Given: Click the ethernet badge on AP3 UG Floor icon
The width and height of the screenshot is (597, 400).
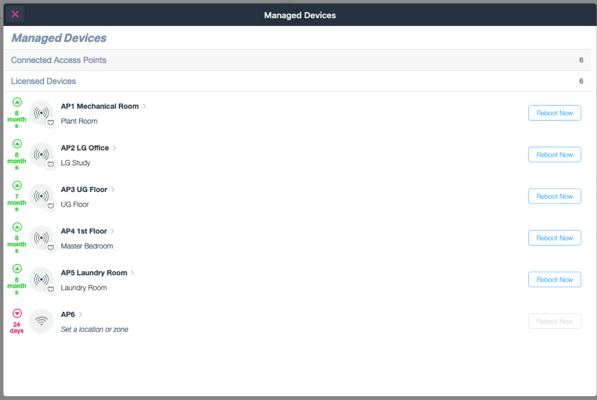Looking at the screenshot, I should [x=51, y=206].
